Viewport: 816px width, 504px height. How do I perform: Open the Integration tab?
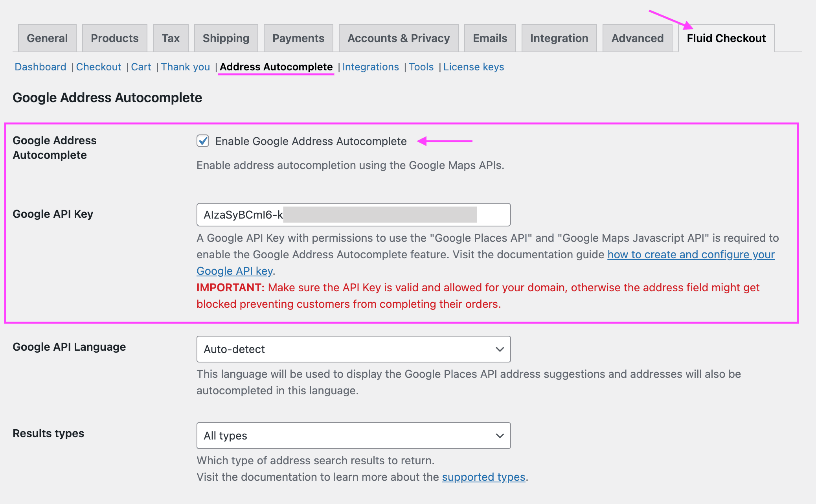coord(559,38)
